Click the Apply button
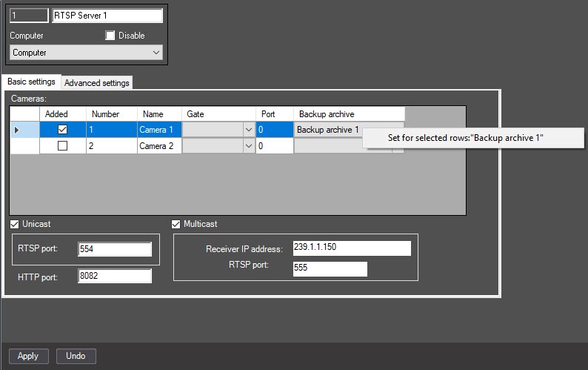This screenshot has height=370, width=588. pyautogui.click(x=28, y=356)
